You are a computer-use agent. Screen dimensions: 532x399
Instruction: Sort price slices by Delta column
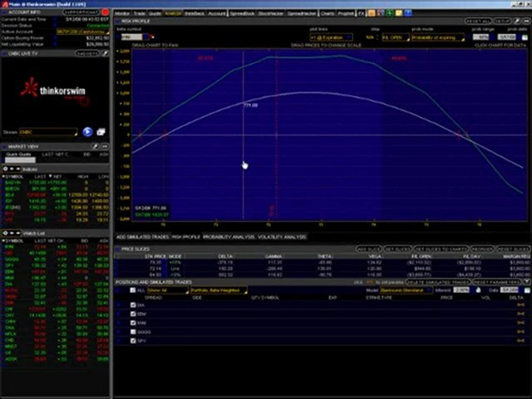tap(226, 256)
